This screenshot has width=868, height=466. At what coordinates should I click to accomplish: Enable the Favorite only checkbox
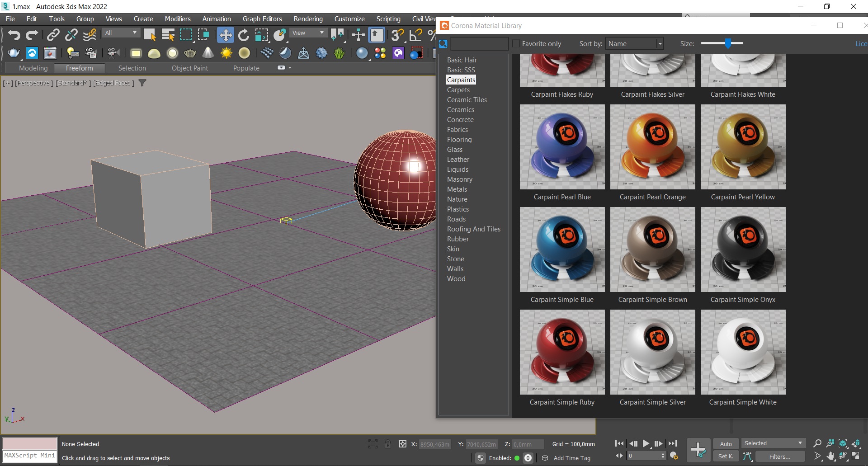516,44
